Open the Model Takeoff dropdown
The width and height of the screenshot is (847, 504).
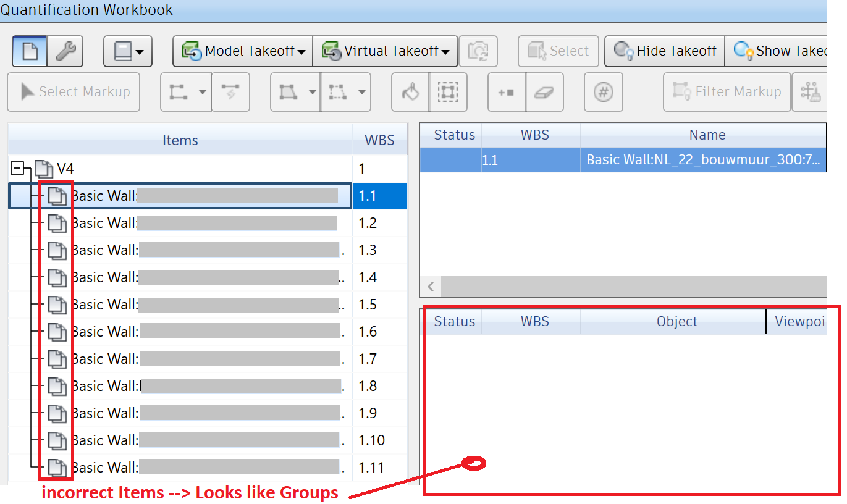point(242,51)
